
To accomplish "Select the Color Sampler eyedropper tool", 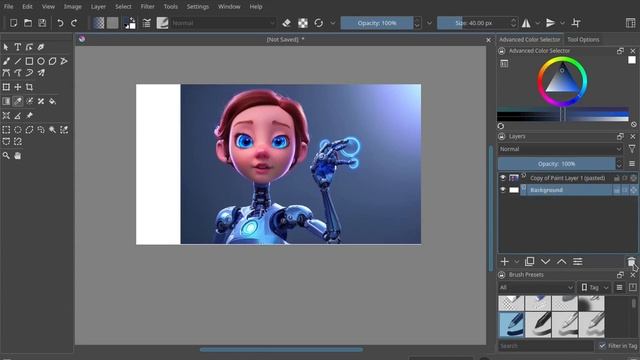I will coord(18,101).
